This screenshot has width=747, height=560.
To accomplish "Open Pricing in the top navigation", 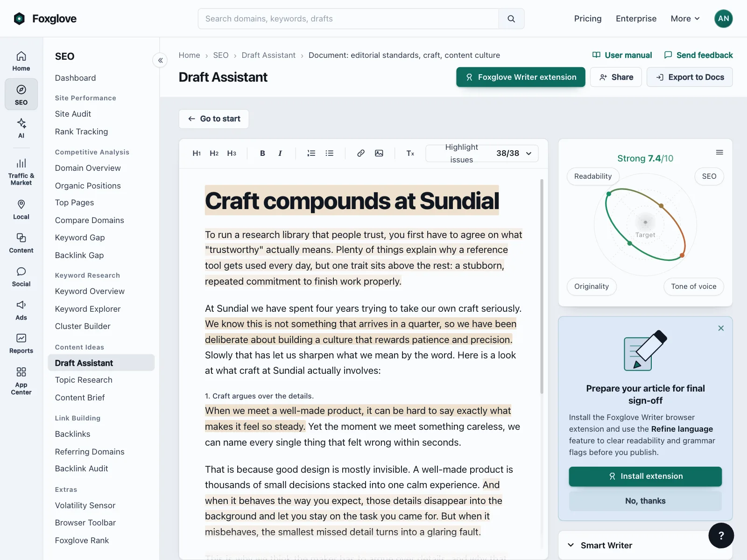I will (588, 19).
